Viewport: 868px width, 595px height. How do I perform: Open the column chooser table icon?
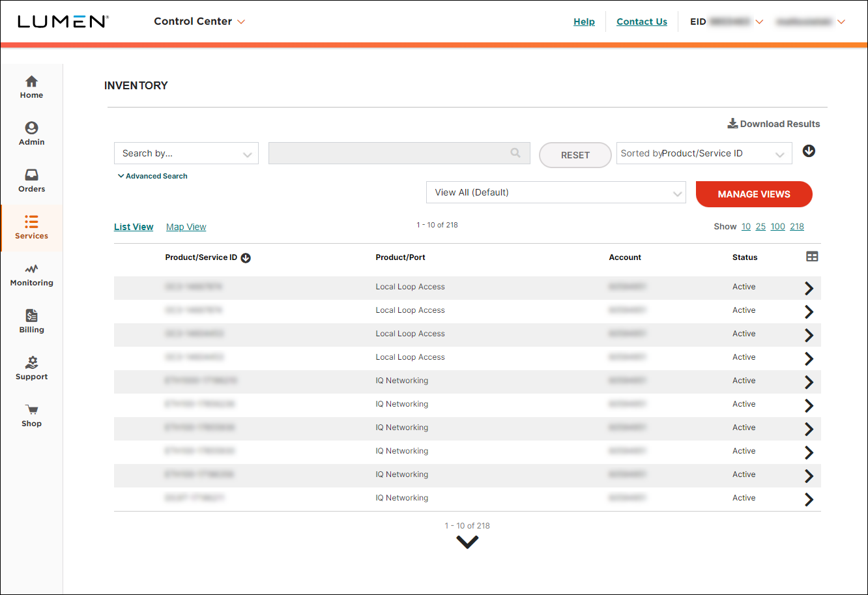tap(812, 257)
